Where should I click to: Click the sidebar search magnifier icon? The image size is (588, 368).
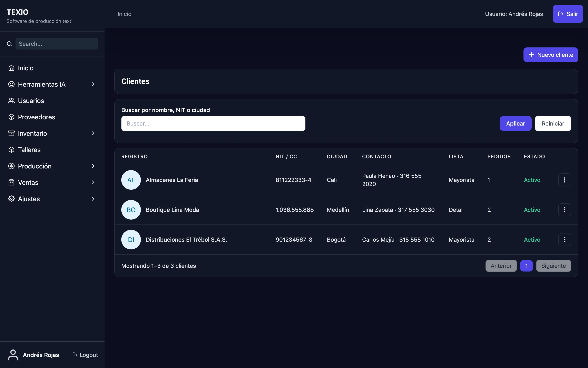[9, 44]
